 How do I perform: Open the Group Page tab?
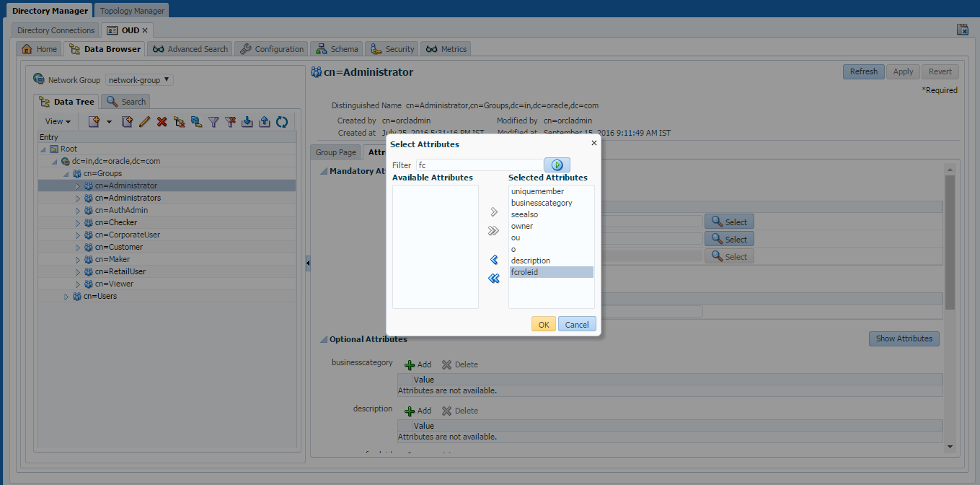coord(336,152)
